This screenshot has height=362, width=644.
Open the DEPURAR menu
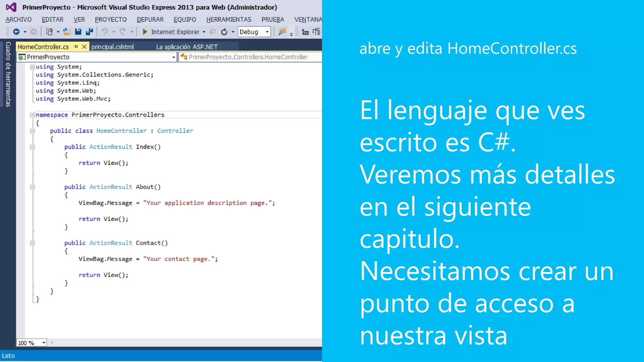tap(150, 19)
